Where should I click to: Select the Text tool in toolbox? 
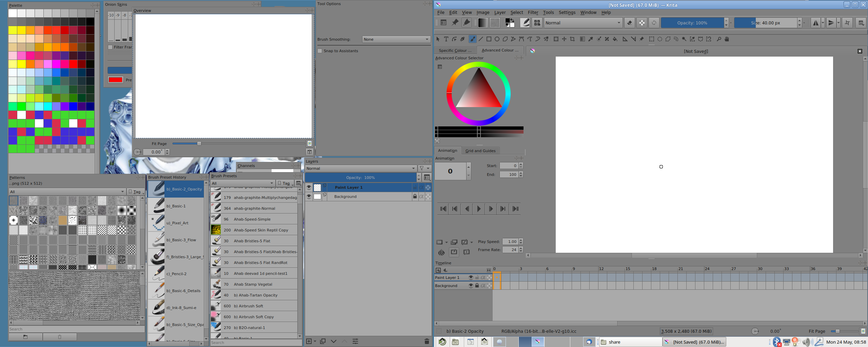[446, 39]
